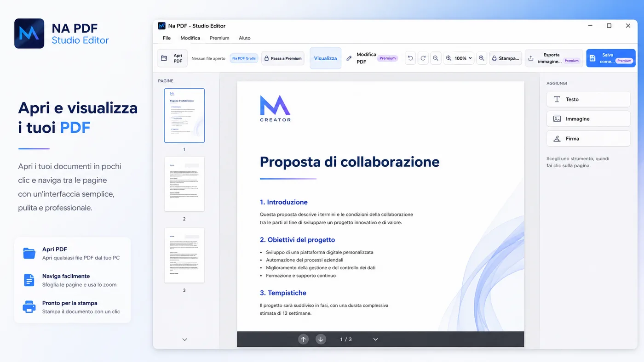Click the Premium badge on Esporta immagine
Viewport: 644px width, 362px height.
[572, 61]
